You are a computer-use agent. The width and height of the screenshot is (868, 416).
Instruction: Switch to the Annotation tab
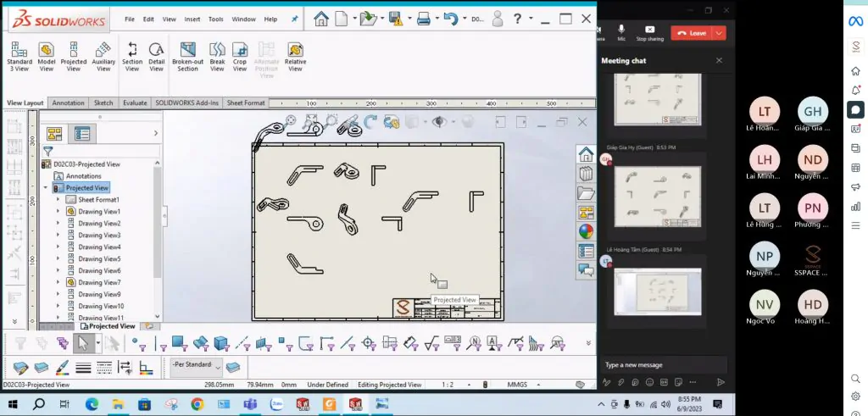(x=68, y=103)
